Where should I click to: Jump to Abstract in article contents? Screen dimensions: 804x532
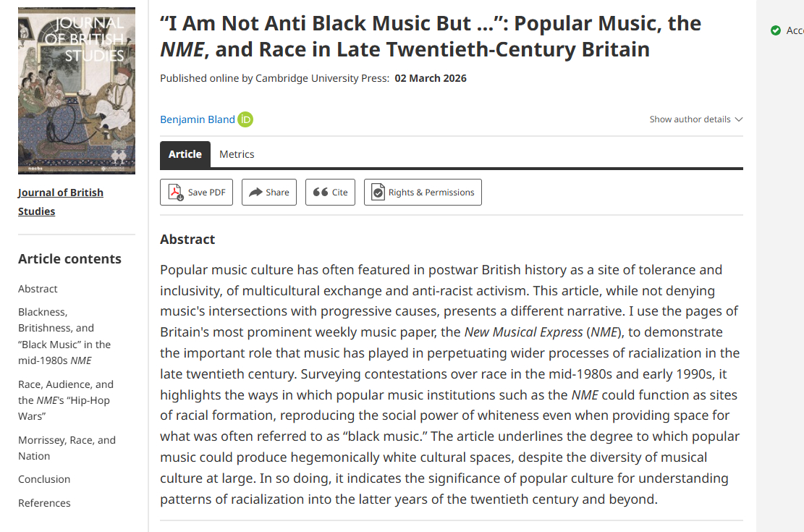pos(38,289)
